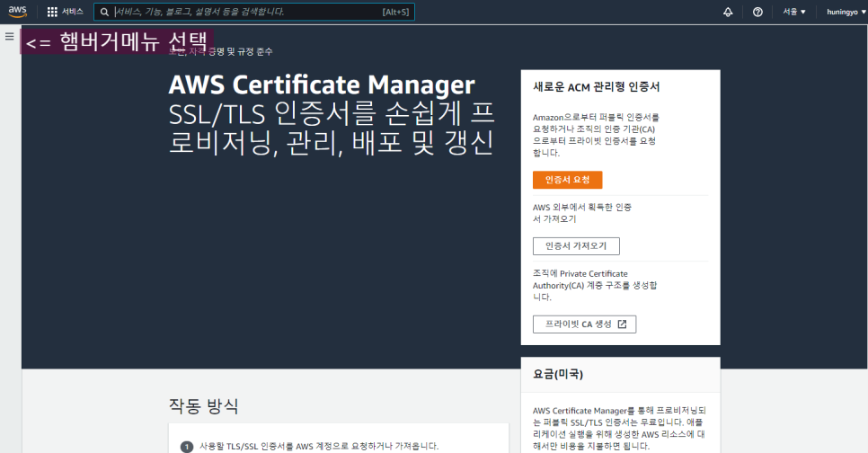
Task: Focus the top services search field
Action: [x=254, y=12]
